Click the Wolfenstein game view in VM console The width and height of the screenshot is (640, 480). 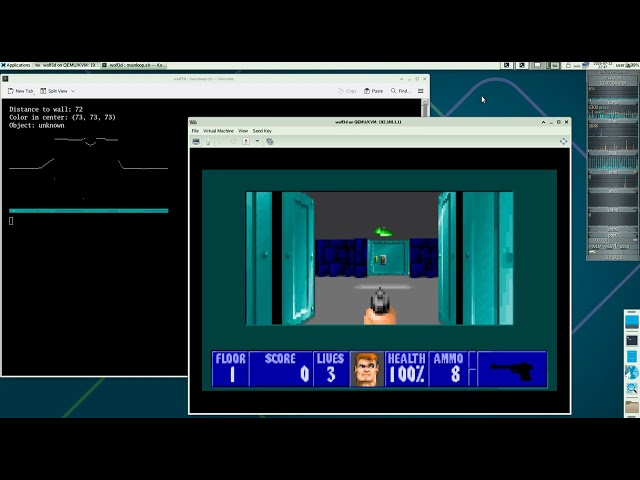[x=379, y=258]
